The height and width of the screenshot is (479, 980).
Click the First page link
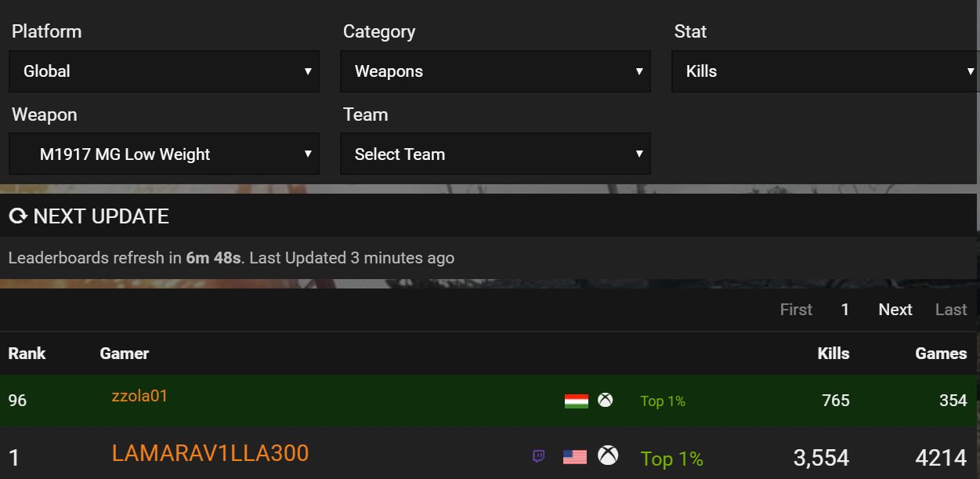(796, 310)
